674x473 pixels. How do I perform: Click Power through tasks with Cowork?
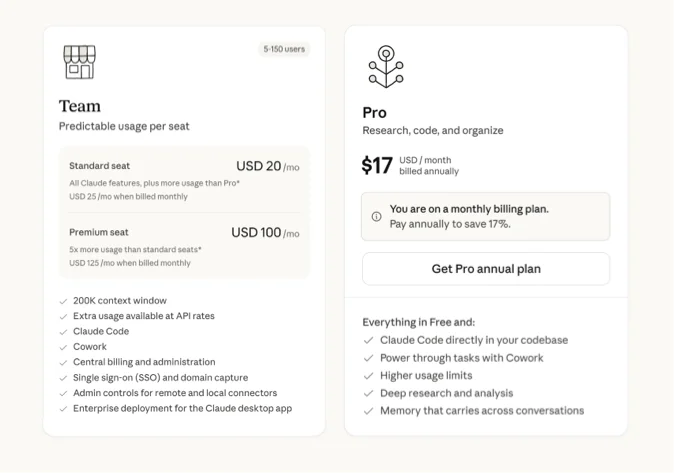point(461,358)
